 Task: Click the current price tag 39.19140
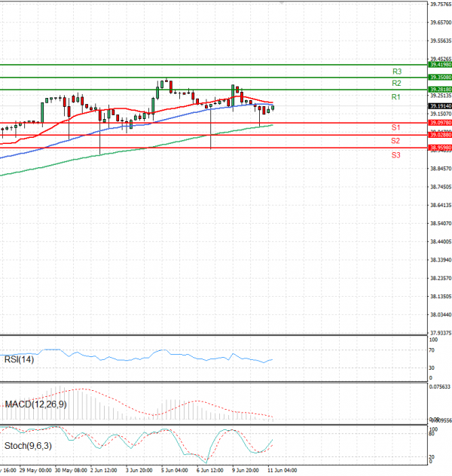[440, 106]
